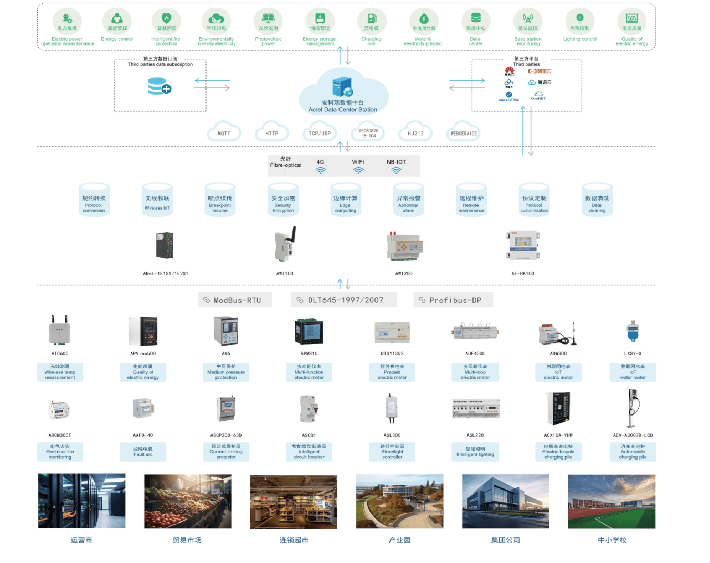This screenshot has width=710, height=563.
Task: Click the Multi-function electric meter label
Action: point(309,372)
